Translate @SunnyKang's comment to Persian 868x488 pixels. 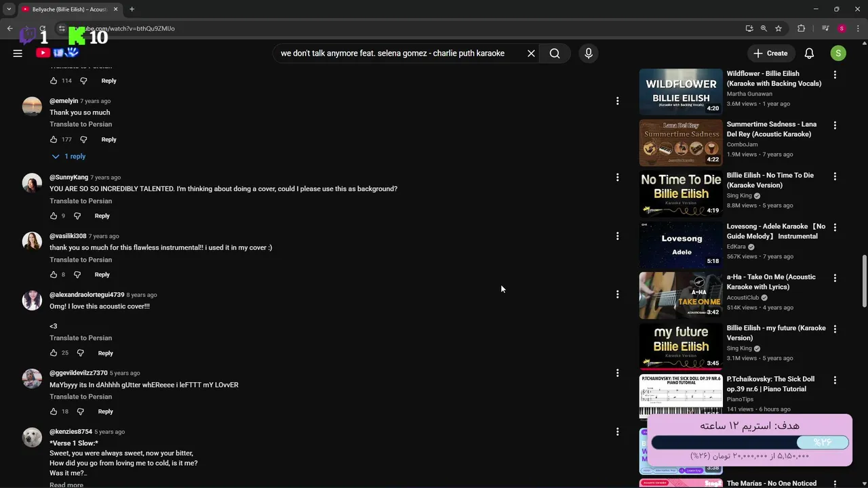click(x=81, y=201)
